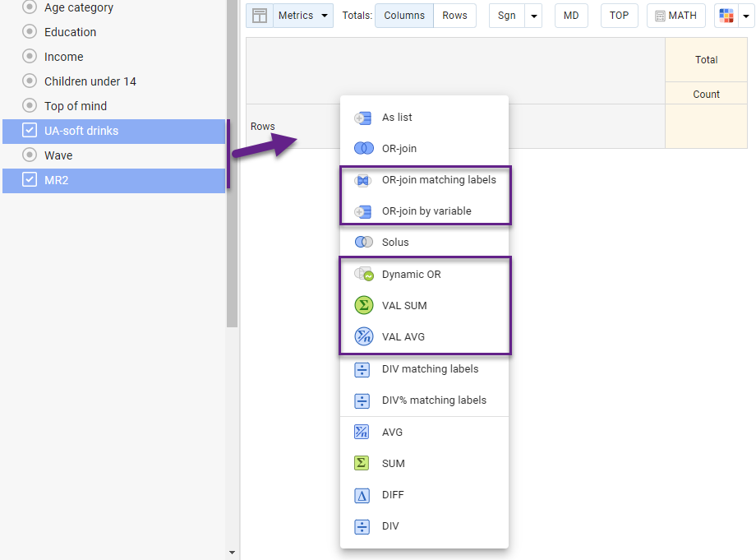This screenshot has height=560, width=756.
Task: Click the As list icon
Action: tap(362, 118)
